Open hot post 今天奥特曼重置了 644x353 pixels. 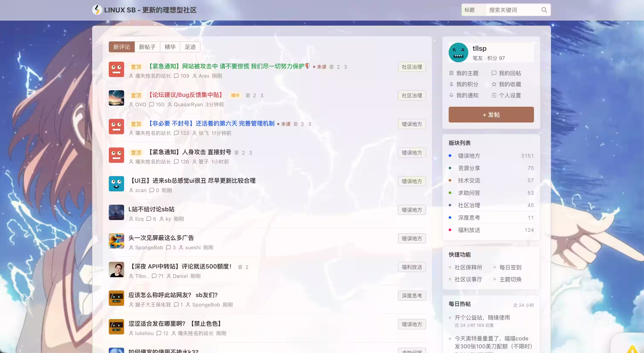tap(493, 342)
